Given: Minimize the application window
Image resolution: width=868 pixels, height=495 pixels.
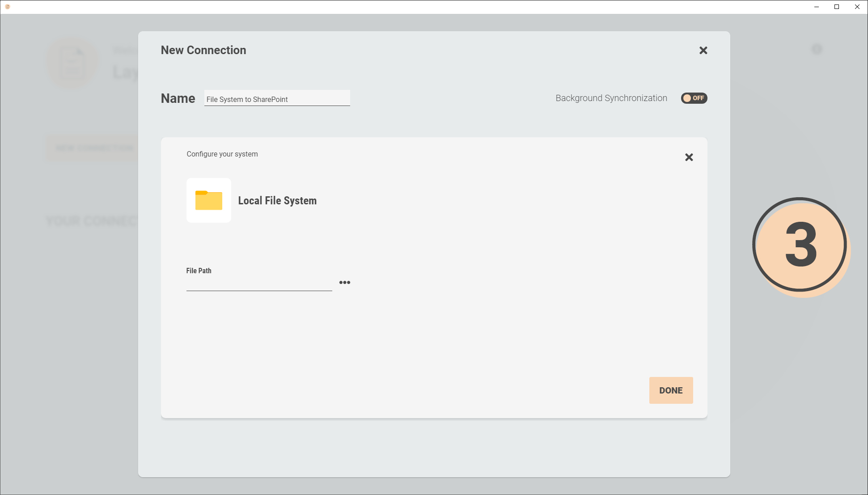Looking at the screenshot, I should click(x=817, y=7).
